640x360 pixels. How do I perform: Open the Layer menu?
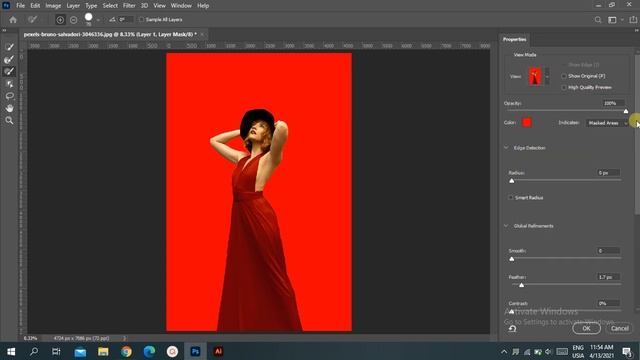(73, 6)
